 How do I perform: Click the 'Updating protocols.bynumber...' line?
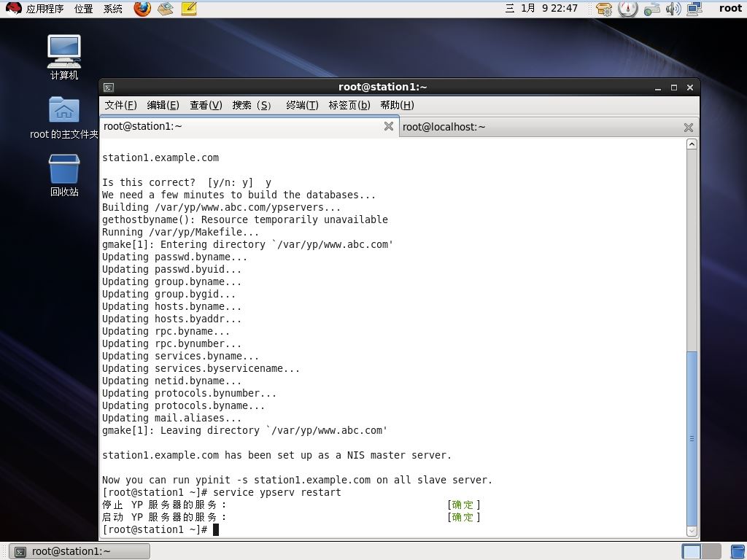point(189,393)
